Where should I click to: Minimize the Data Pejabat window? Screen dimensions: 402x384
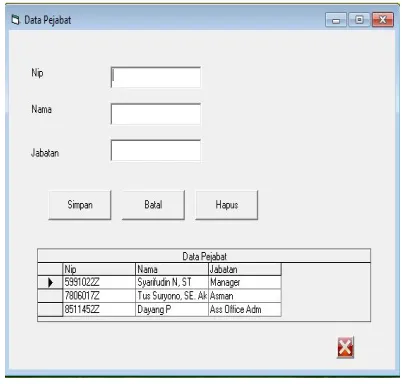click(x=336, y=20)
